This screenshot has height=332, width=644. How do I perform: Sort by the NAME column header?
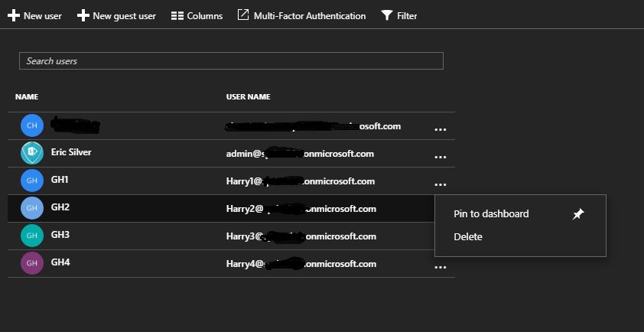(x=27, y=97)
